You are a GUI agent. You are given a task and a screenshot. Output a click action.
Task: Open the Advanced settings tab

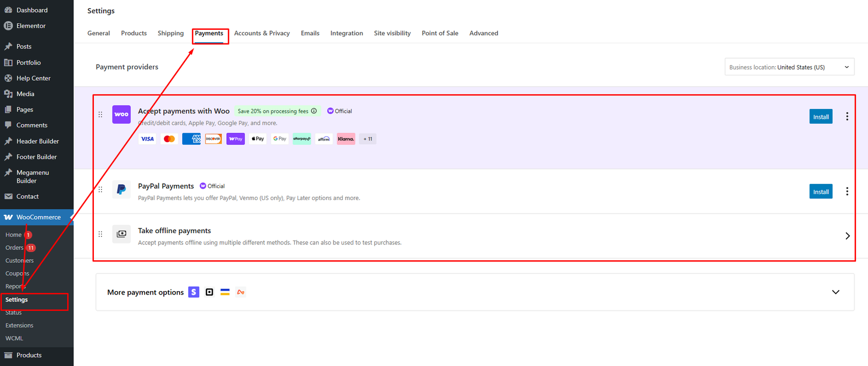484,33
